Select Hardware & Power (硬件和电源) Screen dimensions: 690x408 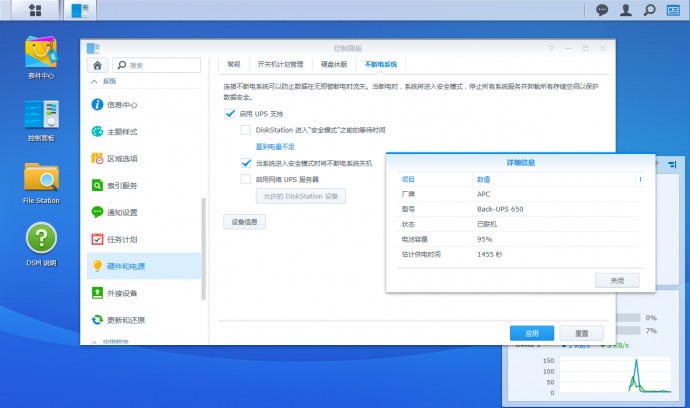tap(144, 266)
